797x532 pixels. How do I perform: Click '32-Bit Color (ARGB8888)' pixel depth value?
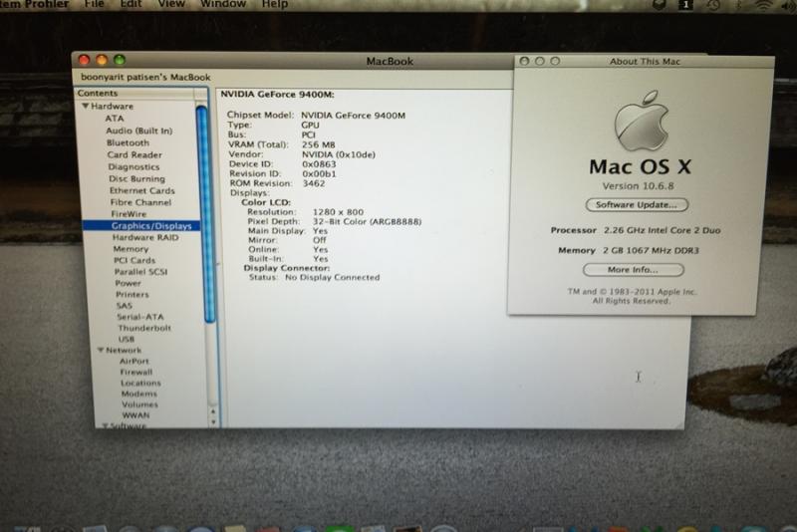pyautogui.click(x=367, y=221)
